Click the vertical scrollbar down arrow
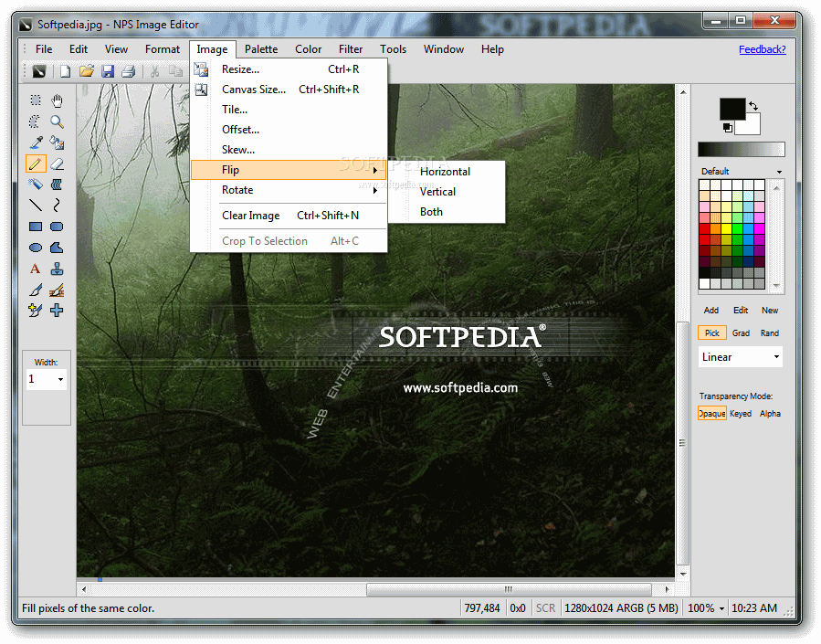Screen dimensions: 821x644 683,575
